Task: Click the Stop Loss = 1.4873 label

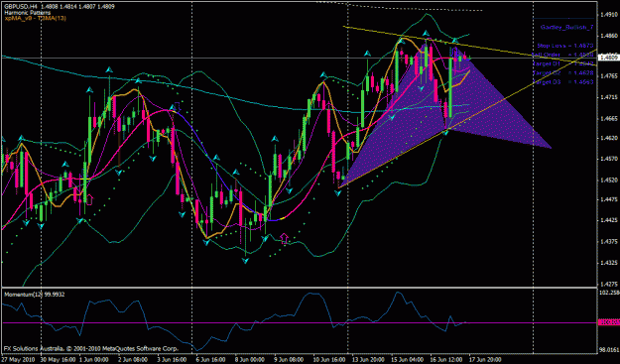Action: click(565, 46)
